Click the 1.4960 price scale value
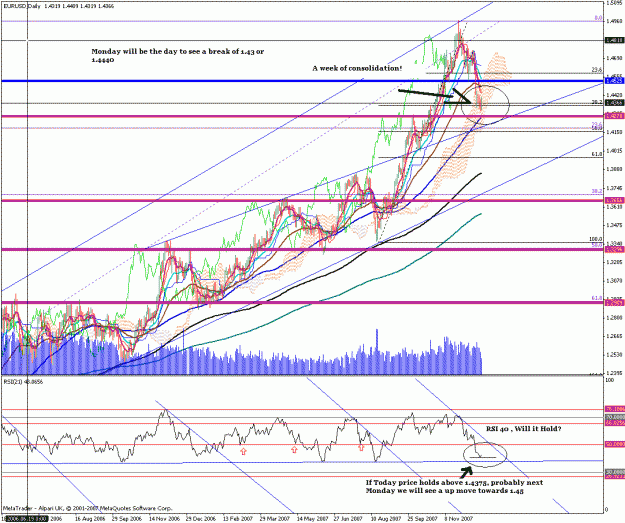This screenshot has height=523, width=625. tap(614, 21)
